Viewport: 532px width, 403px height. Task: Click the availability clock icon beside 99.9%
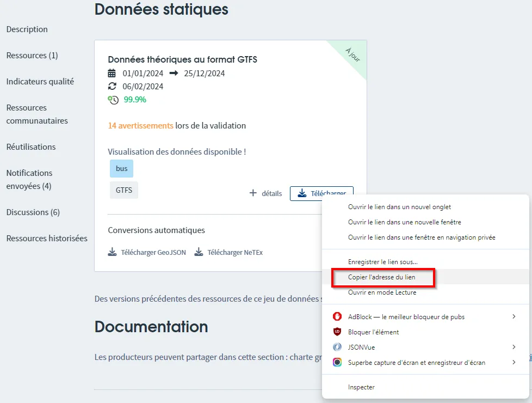[113, 100]
